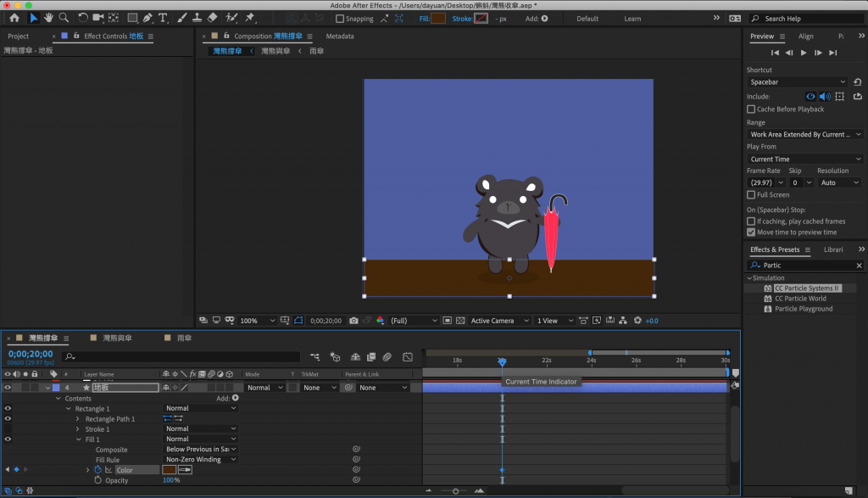Click the Stroke label in toolbar
868x498 pixels.
point(462,19)
